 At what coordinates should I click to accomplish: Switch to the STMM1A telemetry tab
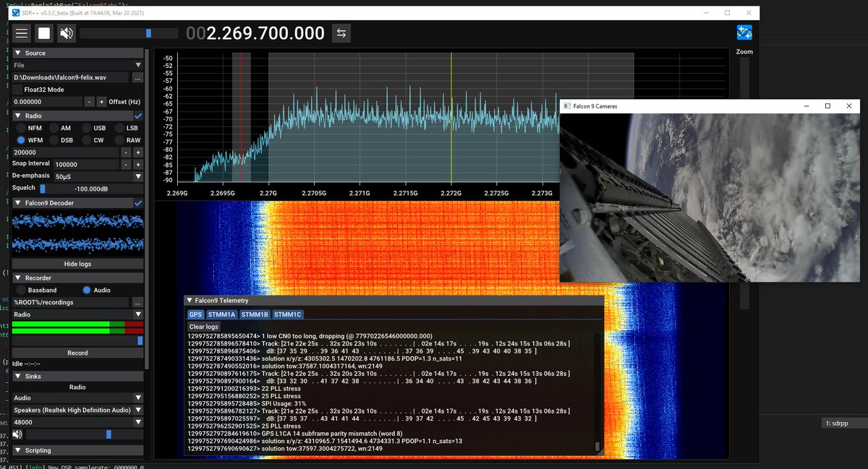[x=222, y=314]
